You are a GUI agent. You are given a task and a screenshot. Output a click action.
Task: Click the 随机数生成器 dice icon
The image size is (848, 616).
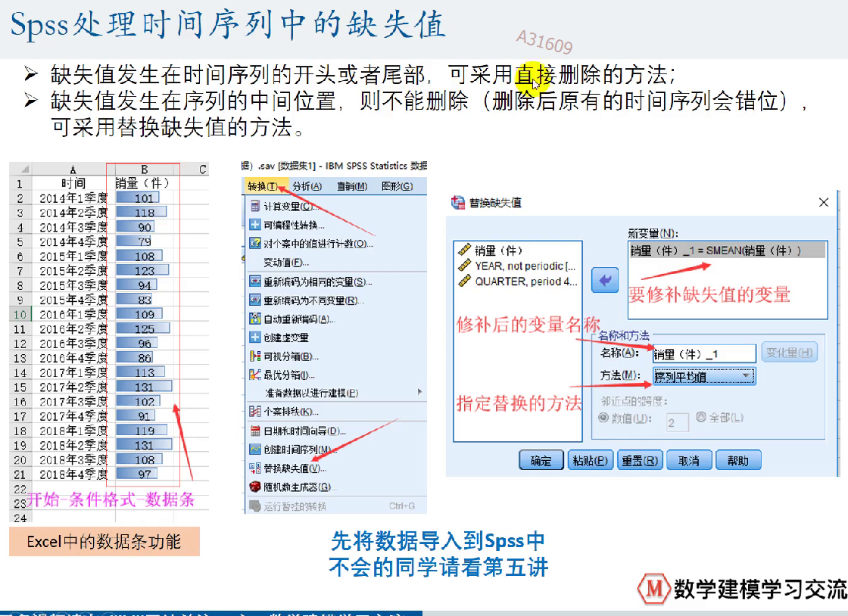coord(255,487)
